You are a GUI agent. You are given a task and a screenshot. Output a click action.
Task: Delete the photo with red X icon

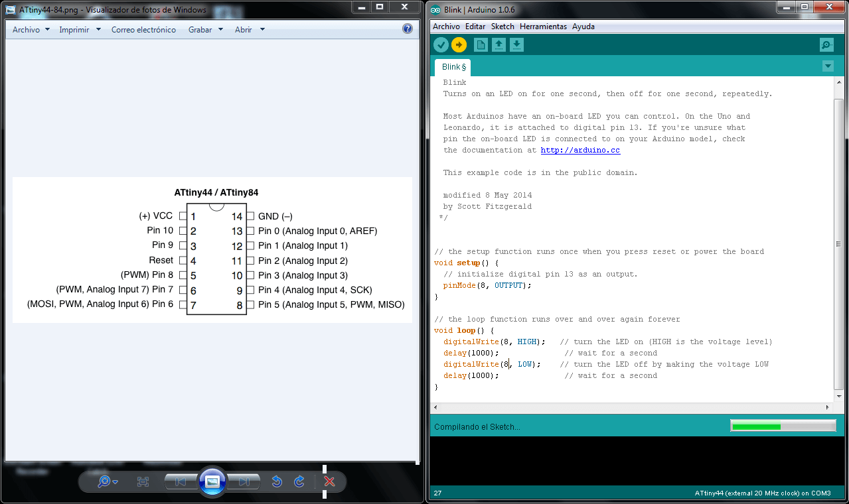[x=329, y=482]
